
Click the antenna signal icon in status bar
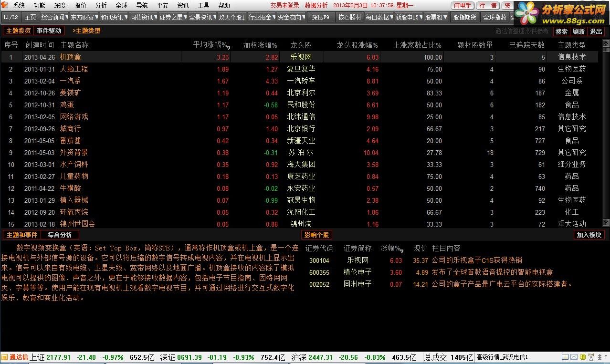click(x=591, y=357)
